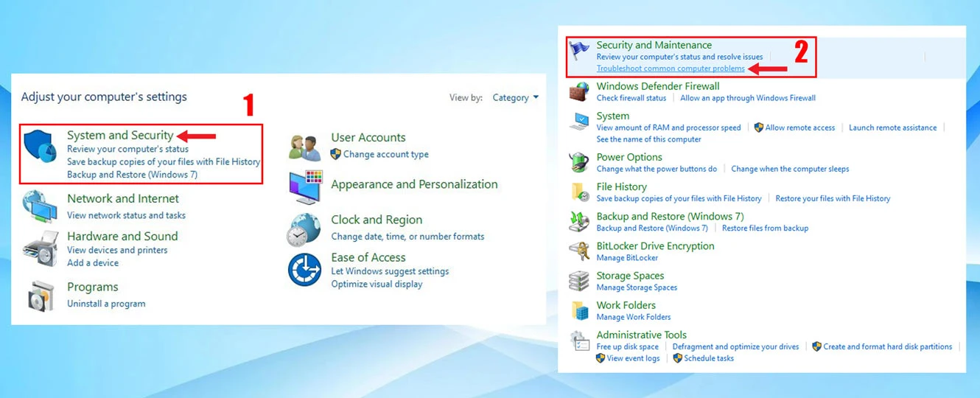
Task: Click the Programs disc icon
Action: (41, 295)
